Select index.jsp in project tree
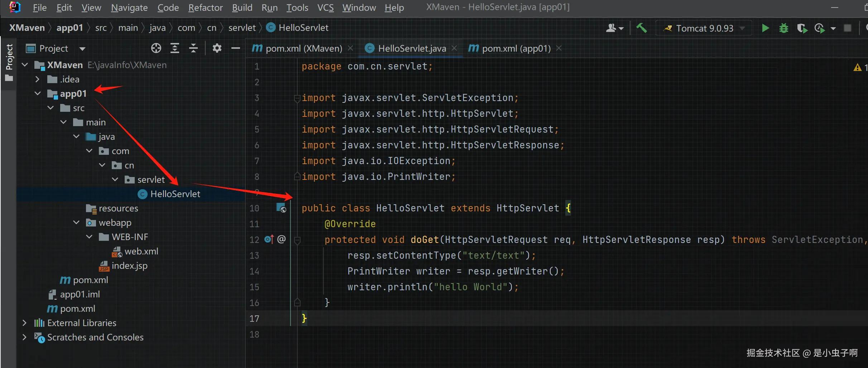This screenshot has height=368, width=868. pos(129,266)
